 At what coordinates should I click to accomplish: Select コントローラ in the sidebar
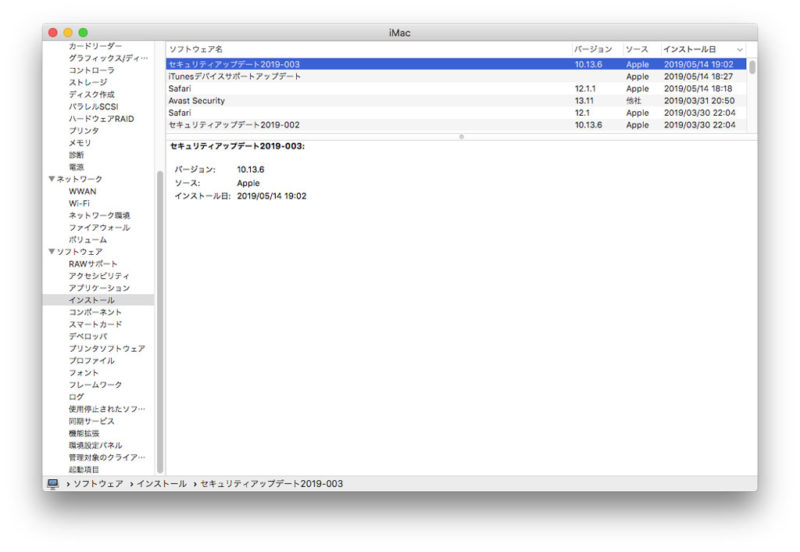[92, 70]
